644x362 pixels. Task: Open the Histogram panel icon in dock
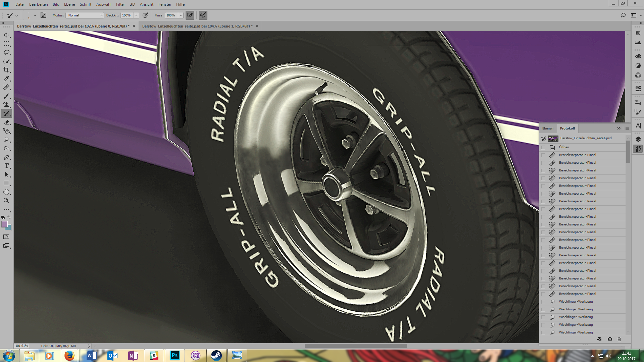click(x=638, y=43)
